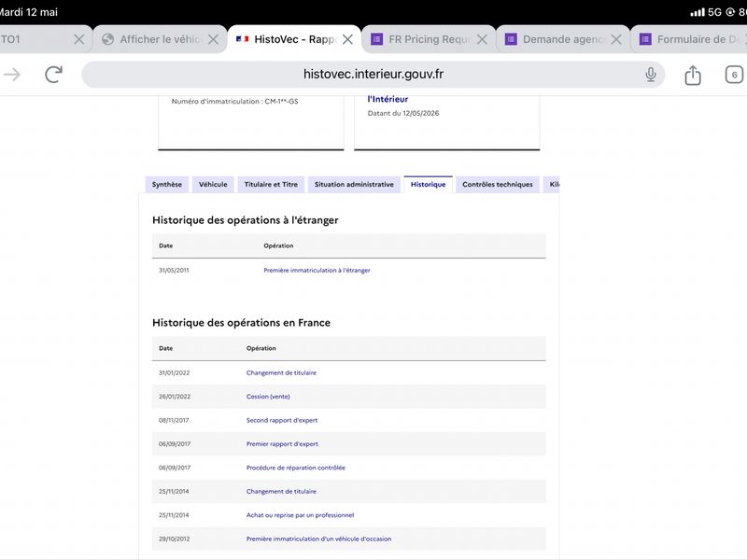
Task: Click the Numéro d'immatriculation CM-1**-GS text
Action: coord(235,102)
